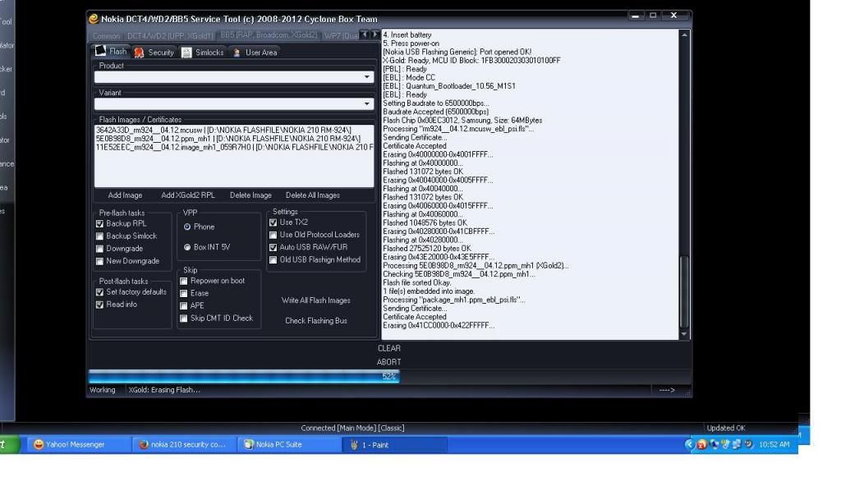841x504 pixels.
Task: Switch to the Simlocks tab icon
Action: tap(187, 53)
